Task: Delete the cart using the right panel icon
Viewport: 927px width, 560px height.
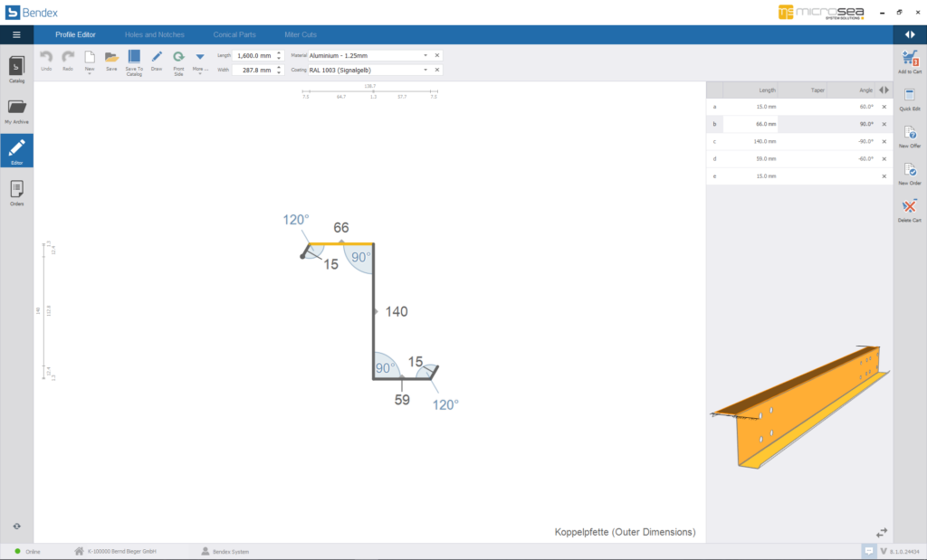Action: [909, 207]
